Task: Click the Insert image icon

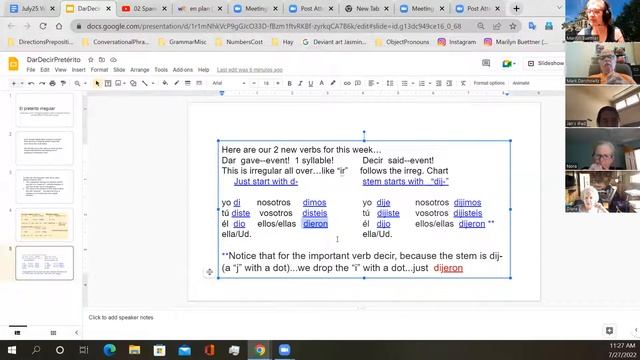Action: tap(118, 83)
